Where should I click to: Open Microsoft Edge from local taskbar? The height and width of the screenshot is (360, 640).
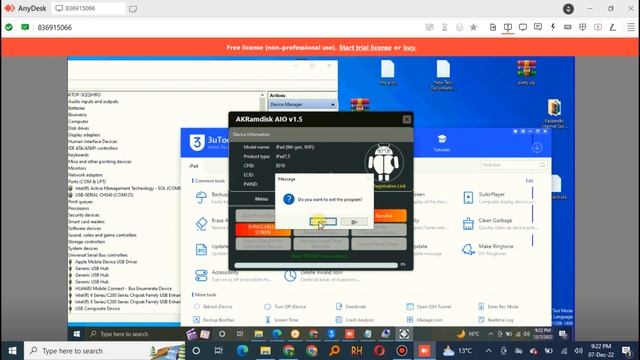242,351
